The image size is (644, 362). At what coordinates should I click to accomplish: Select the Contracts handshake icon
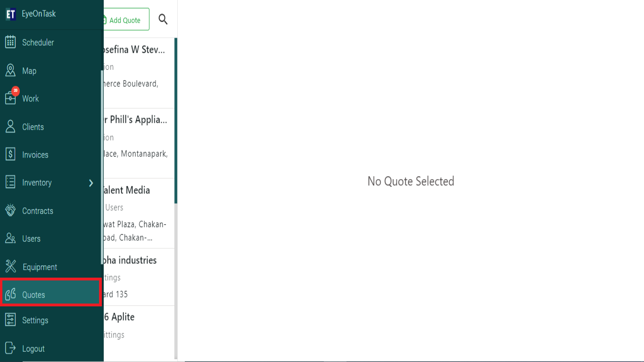10,210
